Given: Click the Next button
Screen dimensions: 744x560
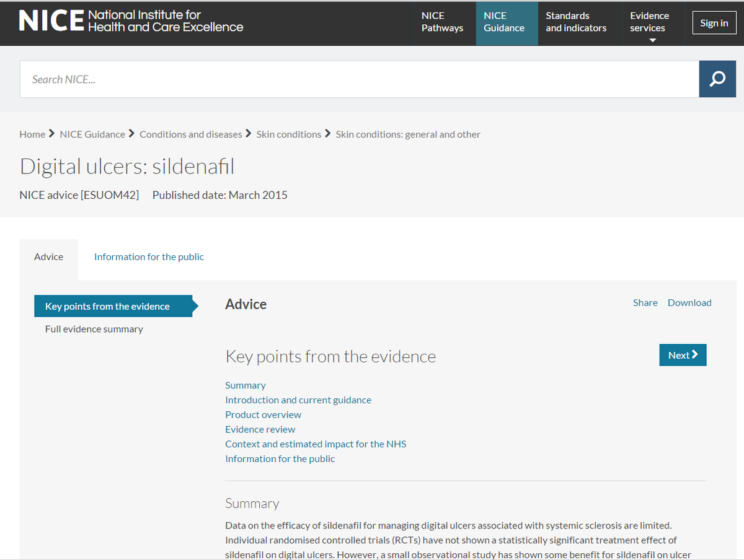Looking at the screenshot, I should [x=683, y=355].
